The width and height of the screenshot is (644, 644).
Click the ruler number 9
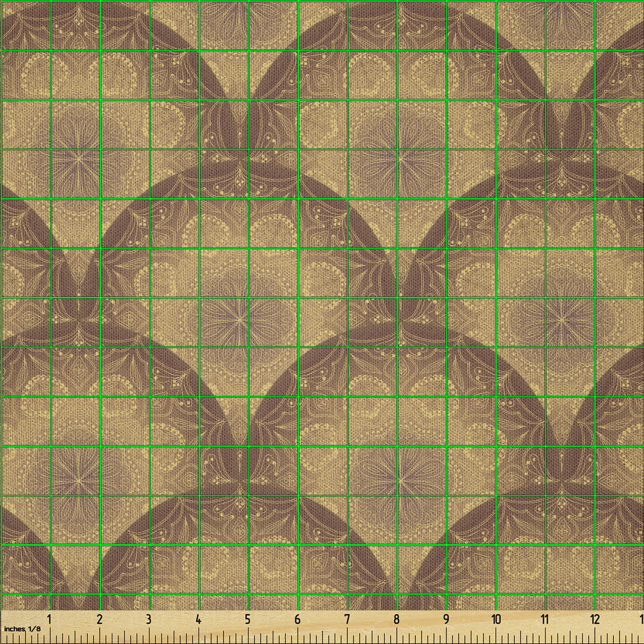(x=446, y=620)
